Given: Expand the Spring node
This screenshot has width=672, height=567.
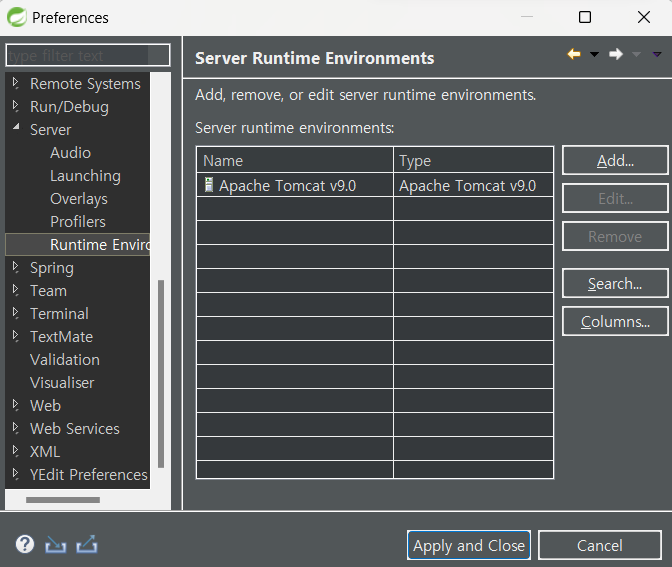Looking at the screenshot, I should pyautogui.click(x=15, y=267).
